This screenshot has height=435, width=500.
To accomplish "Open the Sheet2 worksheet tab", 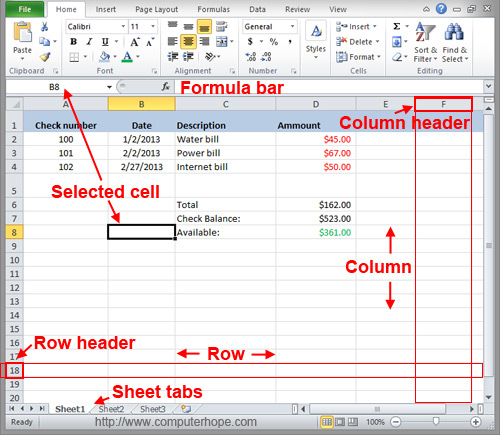I will coord(112,409).
